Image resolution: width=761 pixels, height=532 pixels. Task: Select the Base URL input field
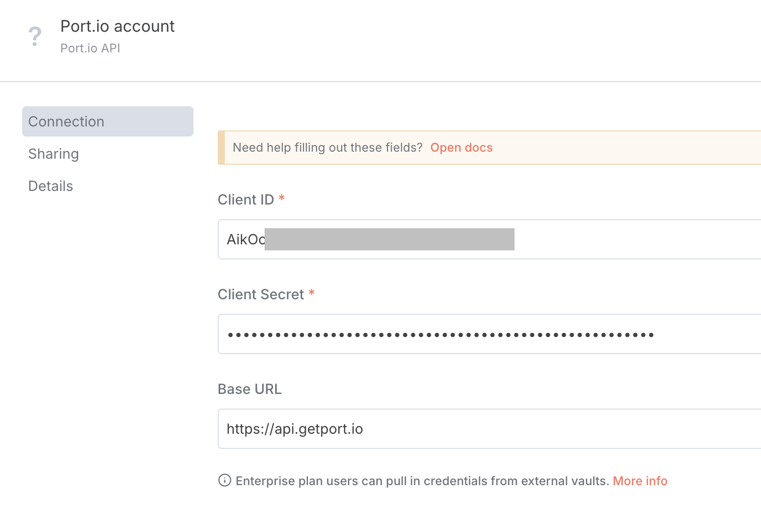(x=489, y=429)
